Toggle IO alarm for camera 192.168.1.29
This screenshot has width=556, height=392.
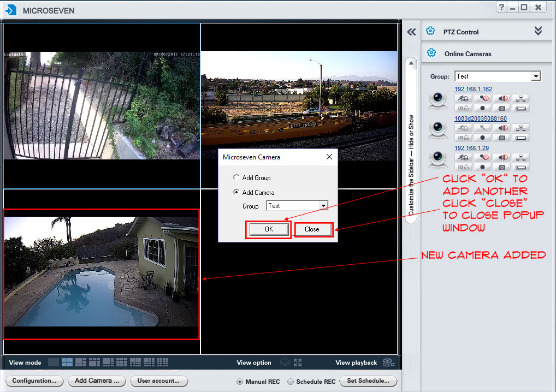(463, 167)
